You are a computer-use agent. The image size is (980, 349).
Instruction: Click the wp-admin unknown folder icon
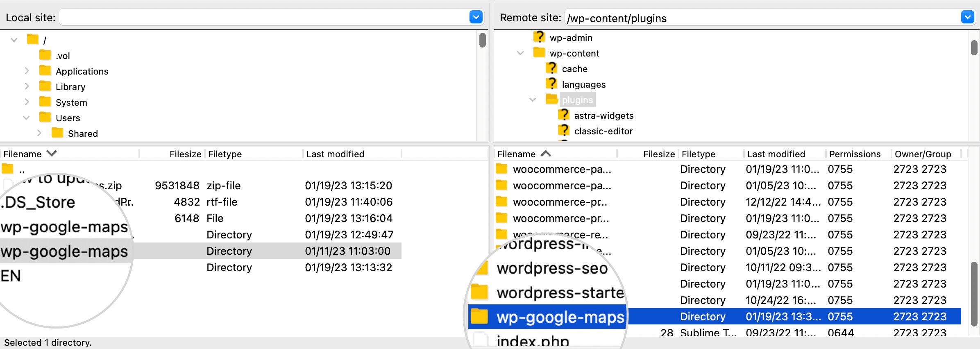[539, 37]
